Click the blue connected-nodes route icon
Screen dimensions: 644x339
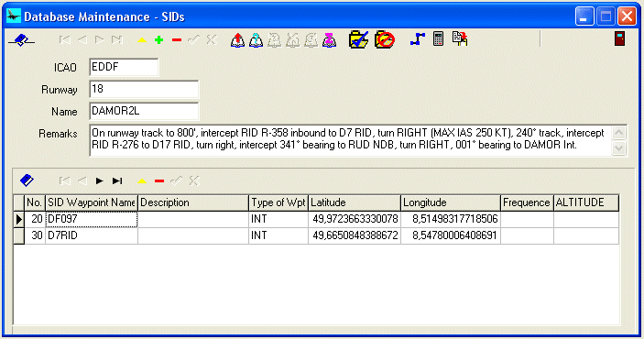[418, 39]
